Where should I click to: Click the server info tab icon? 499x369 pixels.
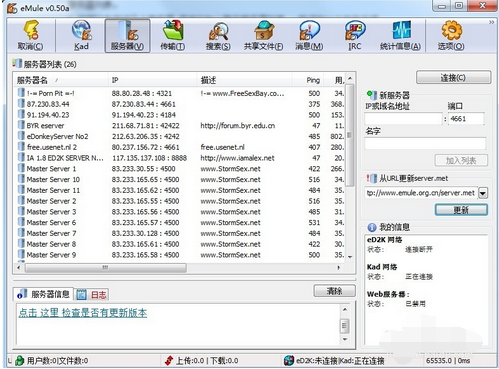[x=22, y=294]
